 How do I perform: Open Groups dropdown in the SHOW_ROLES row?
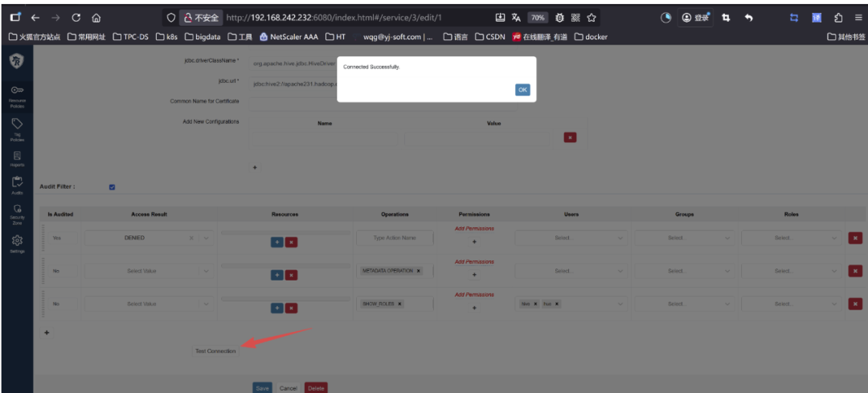click(x=684, y=304)
